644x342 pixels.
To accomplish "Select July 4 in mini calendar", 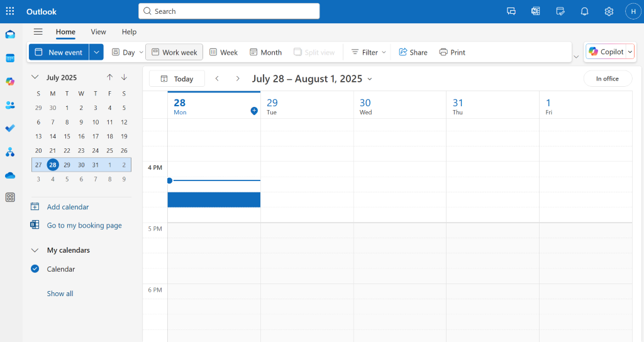I will coord(109,108).
